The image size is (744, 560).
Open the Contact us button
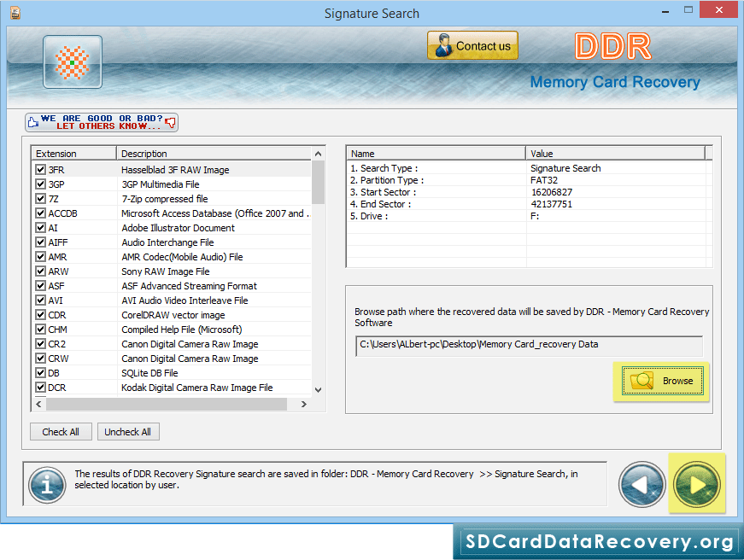point(472,46)
